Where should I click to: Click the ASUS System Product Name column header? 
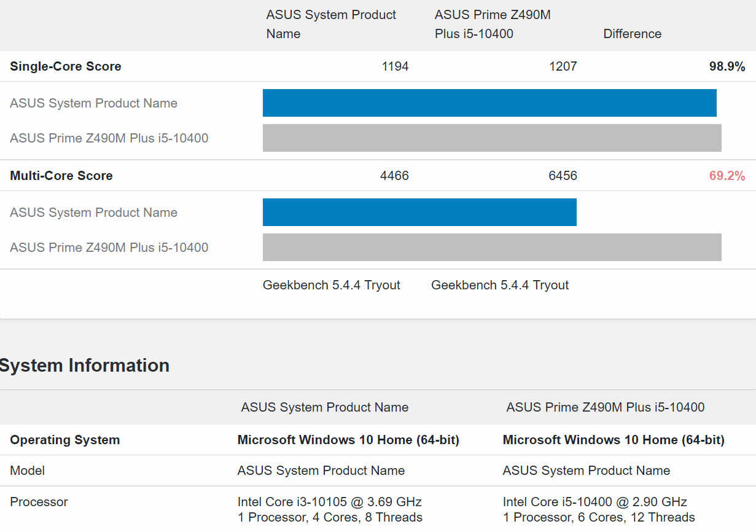pos(331,24)
